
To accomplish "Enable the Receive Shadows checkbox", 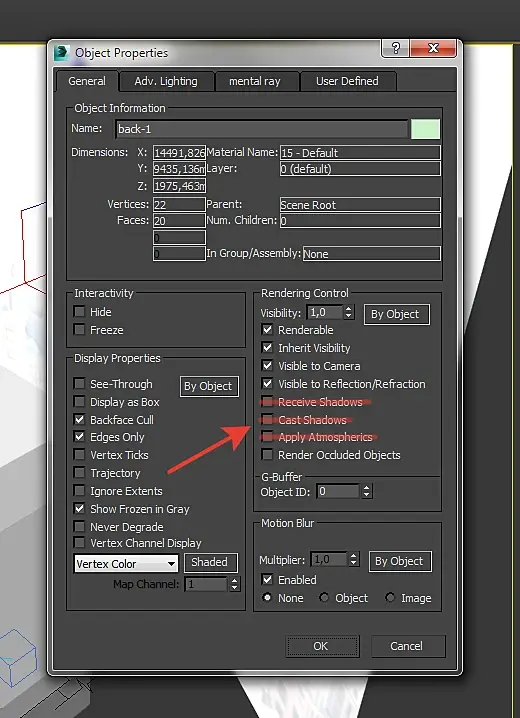I will coord(267,402).
